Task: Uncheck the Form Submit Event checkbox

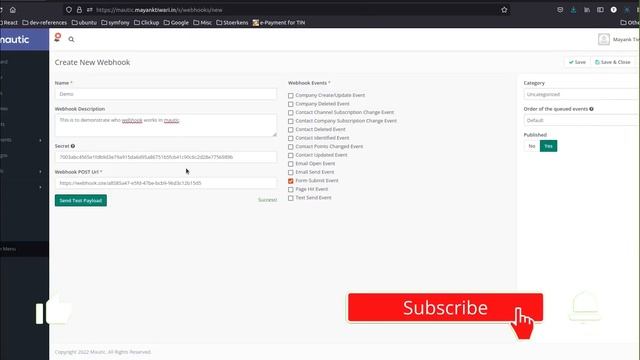Action: pos(291,181)
